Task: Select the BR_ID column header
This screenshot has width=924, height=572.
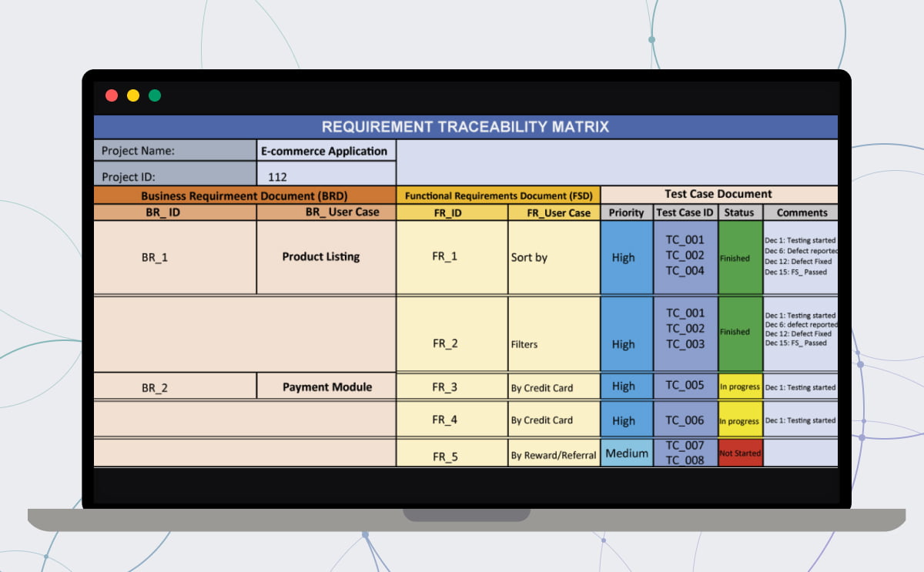Action: (174, 212)
